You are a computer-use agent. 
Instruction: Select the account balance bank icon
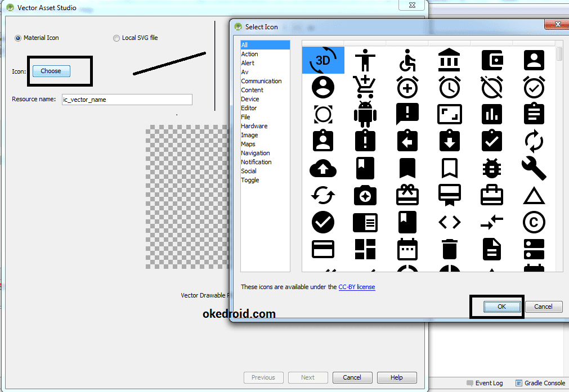(449, 60)
